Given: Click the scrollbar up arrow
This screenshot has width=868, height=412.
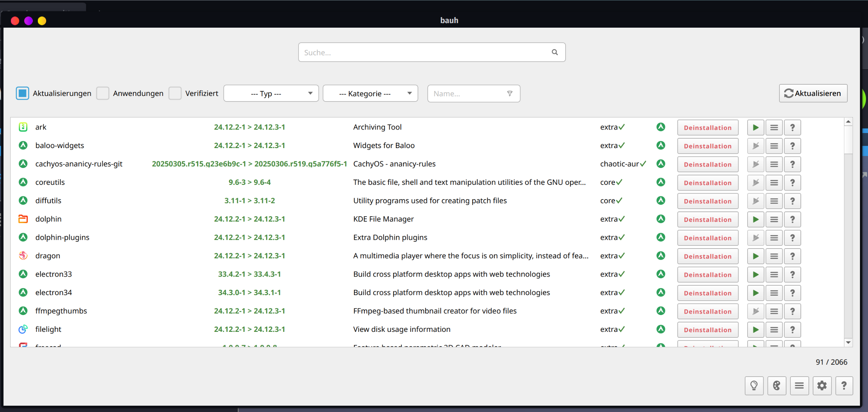Looking at the screenshot, I should click(x=848, y=121).
